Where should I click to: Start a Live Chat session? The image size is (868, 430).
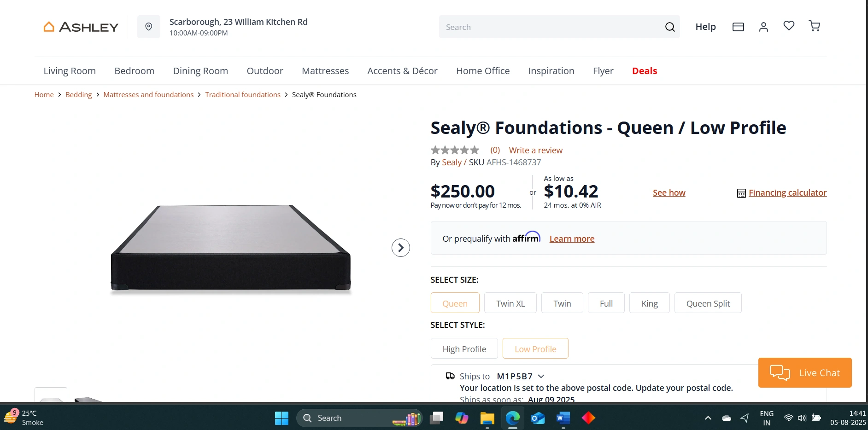click(805, 373)
